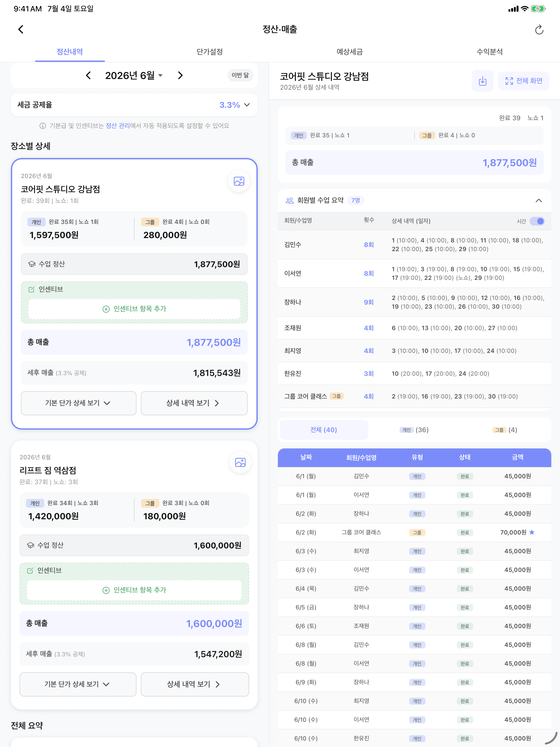Image resolution: width=560 pixels, height=747 pixels.
Task: Toggle the 시간 switch off
Action: (x=537, y=221)
